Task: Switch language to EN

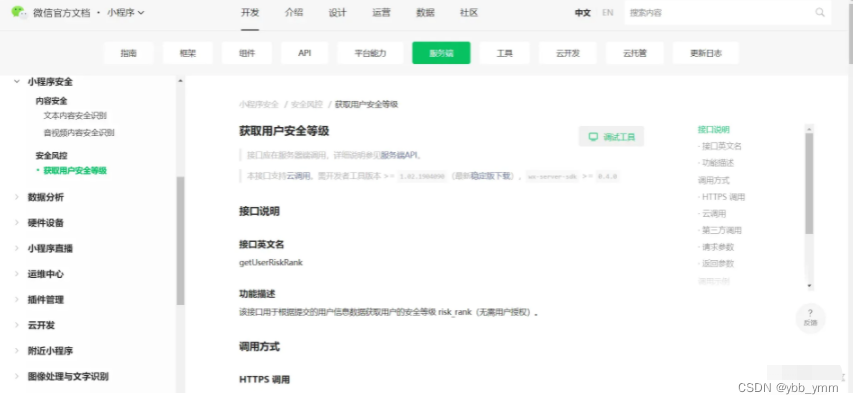Action: [x=608, y=13]
